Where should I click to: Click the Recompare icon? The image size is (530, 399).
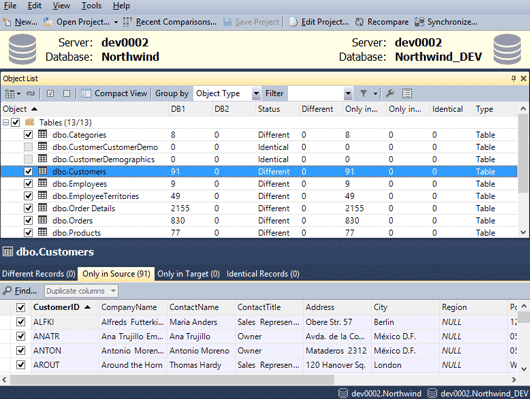(359, 22)
